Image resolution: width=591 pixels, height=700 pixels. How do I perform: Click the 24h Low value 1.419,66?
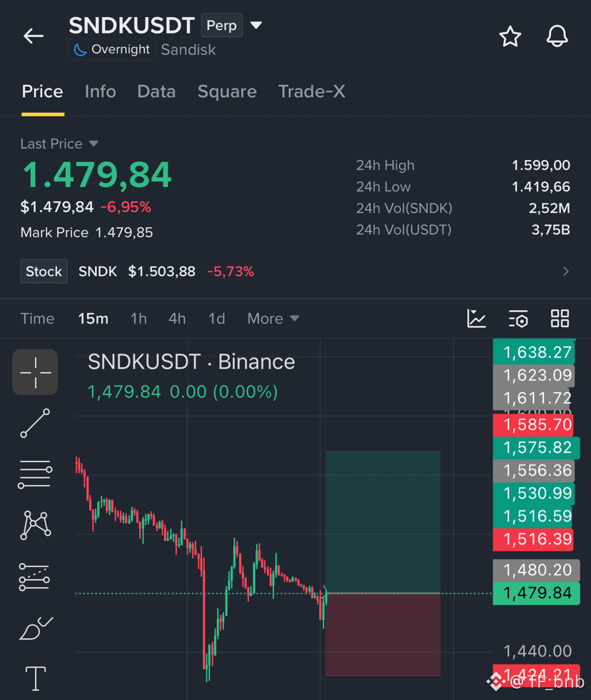click(541, 186)
